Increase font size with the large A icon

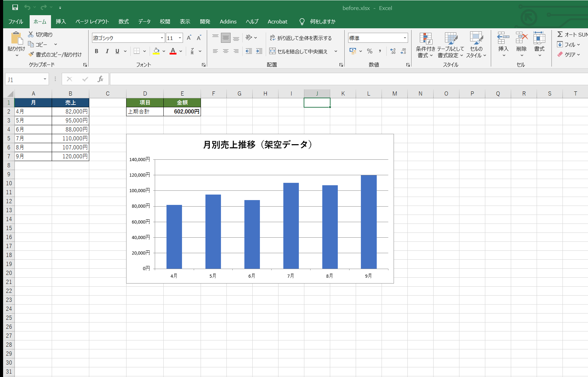point(189,38)
